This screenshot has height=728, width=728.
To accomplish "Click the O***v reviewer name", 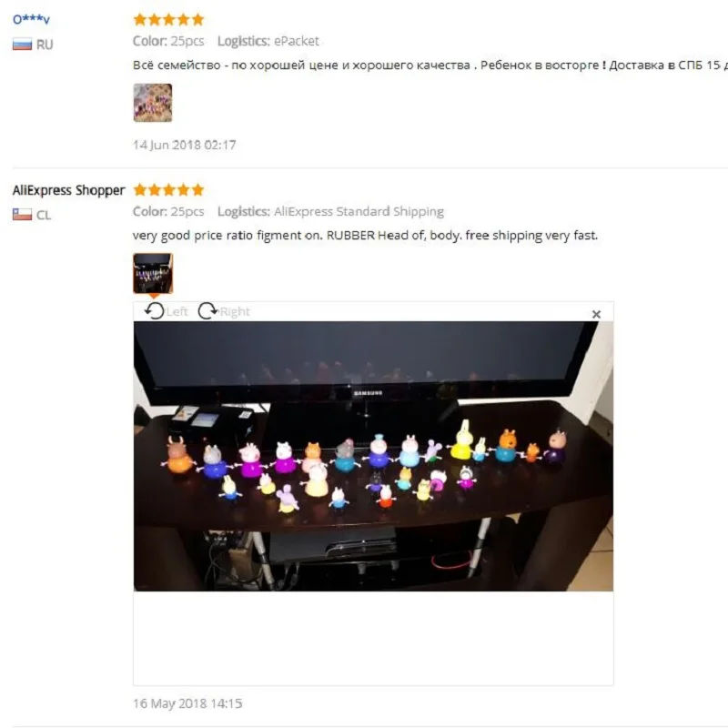I will point(31,19).
